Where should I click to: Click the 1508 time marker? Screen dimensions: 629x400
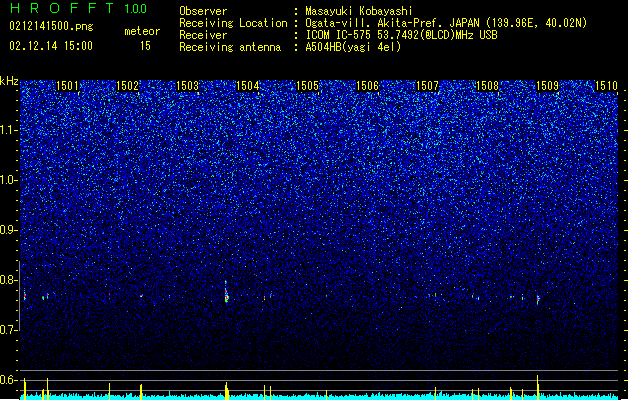[487, 86]
